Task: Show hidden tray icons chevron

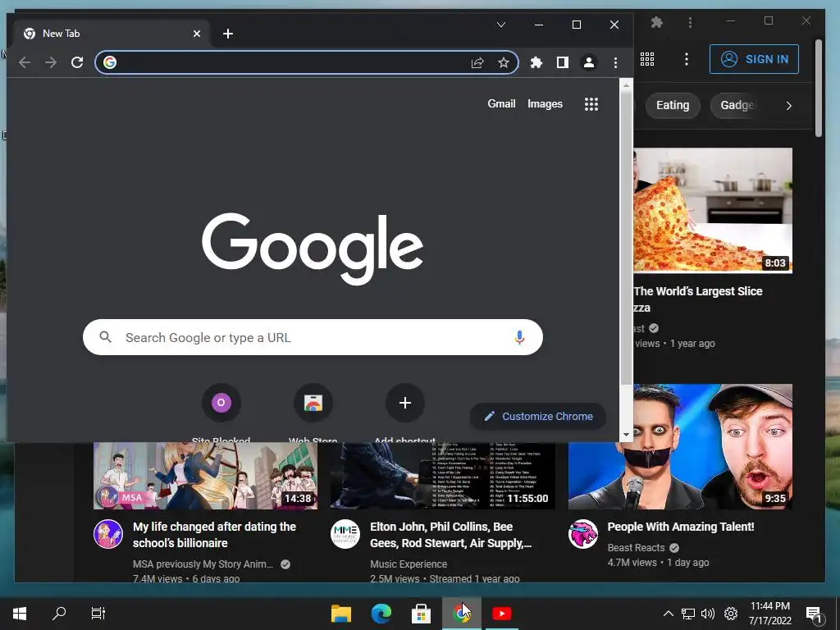Action: 668,614
